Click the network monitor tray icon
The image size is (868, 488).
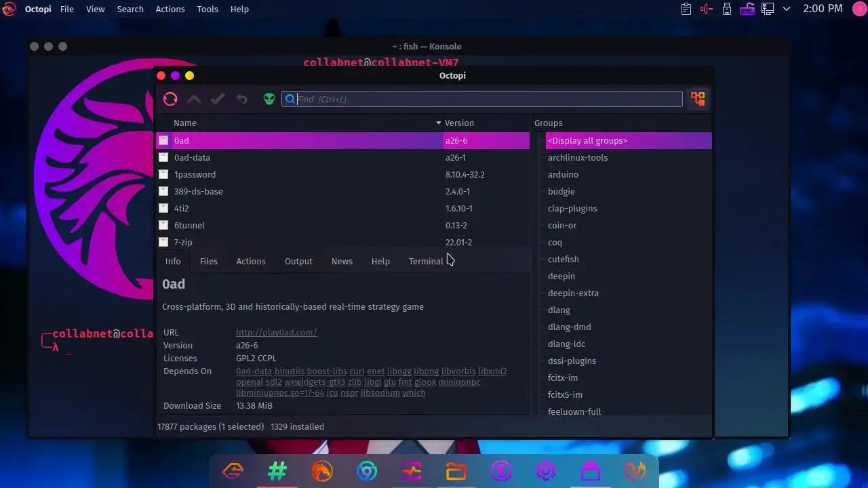[x=768, y=9]
